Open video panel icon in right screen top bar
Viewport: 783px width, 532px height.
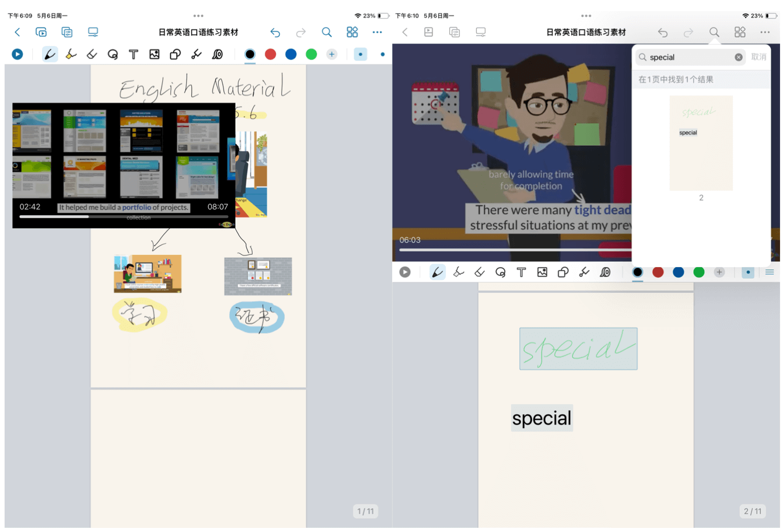[429, 32]
